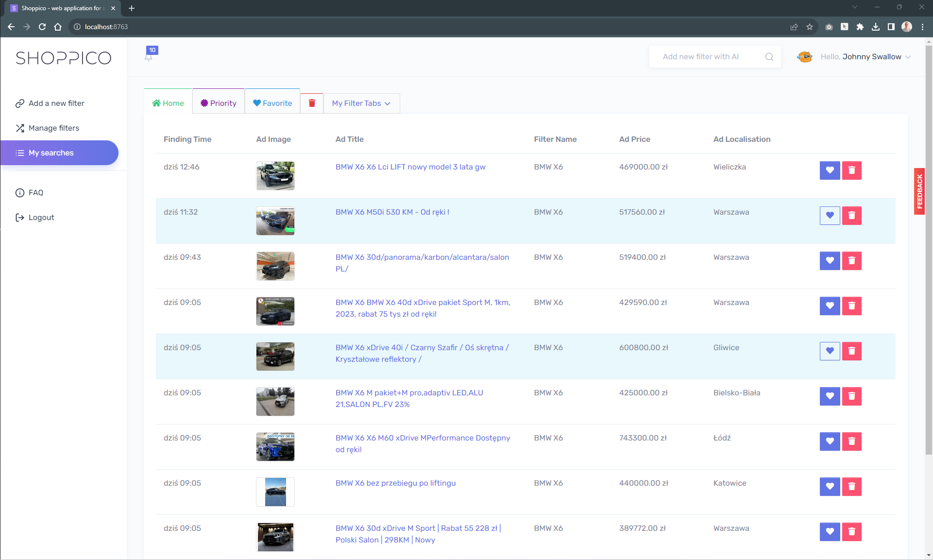Open ad BMW X6 M50i 530 KM

(392, 212)
